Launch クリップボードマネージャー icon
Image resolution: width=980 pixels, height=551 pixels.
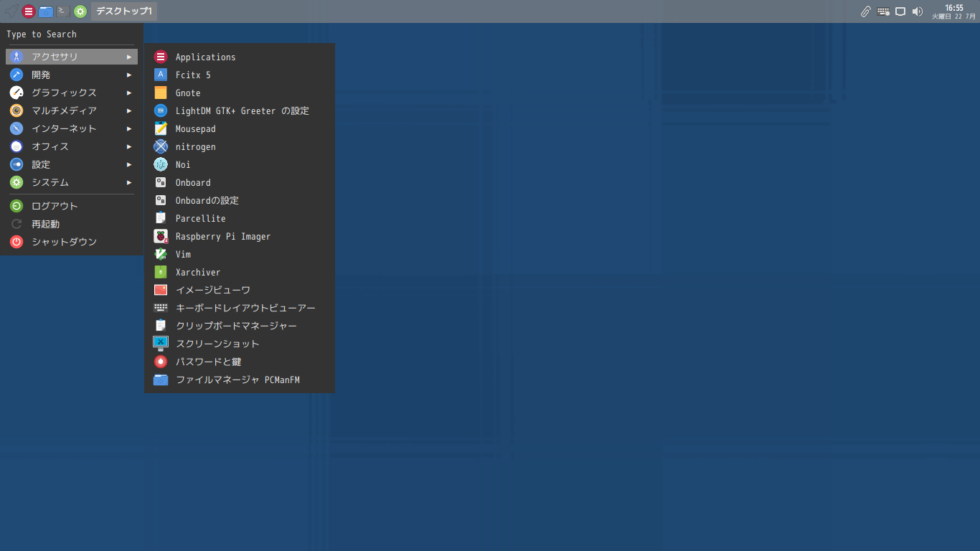coord(161,326)
